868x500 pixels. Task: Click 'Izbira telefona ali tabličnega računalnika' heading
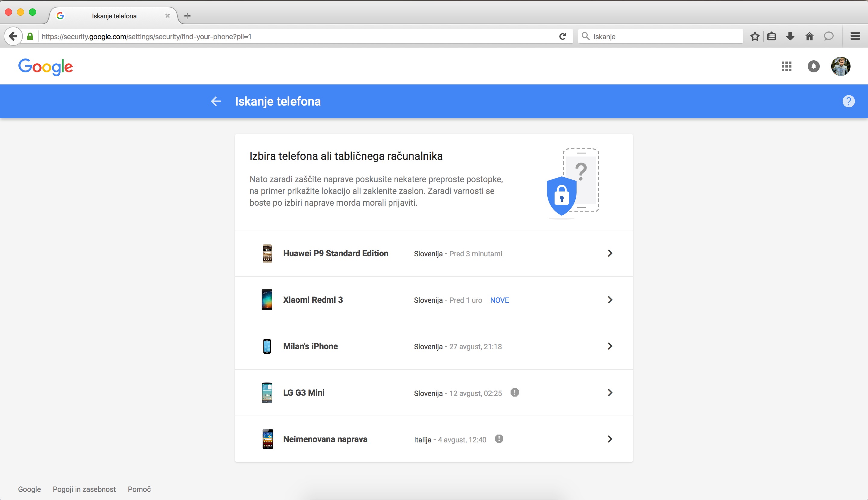[x=346, y=156]
